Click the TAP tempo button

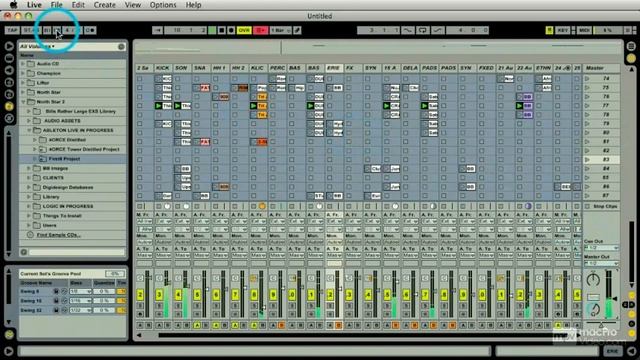[12, 30]
